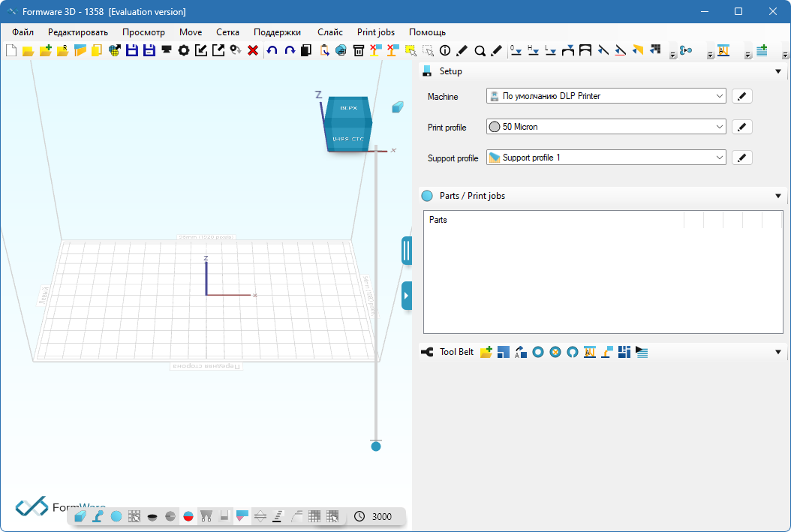Click the lines with green plus toolbar icon

pos(762,50)
